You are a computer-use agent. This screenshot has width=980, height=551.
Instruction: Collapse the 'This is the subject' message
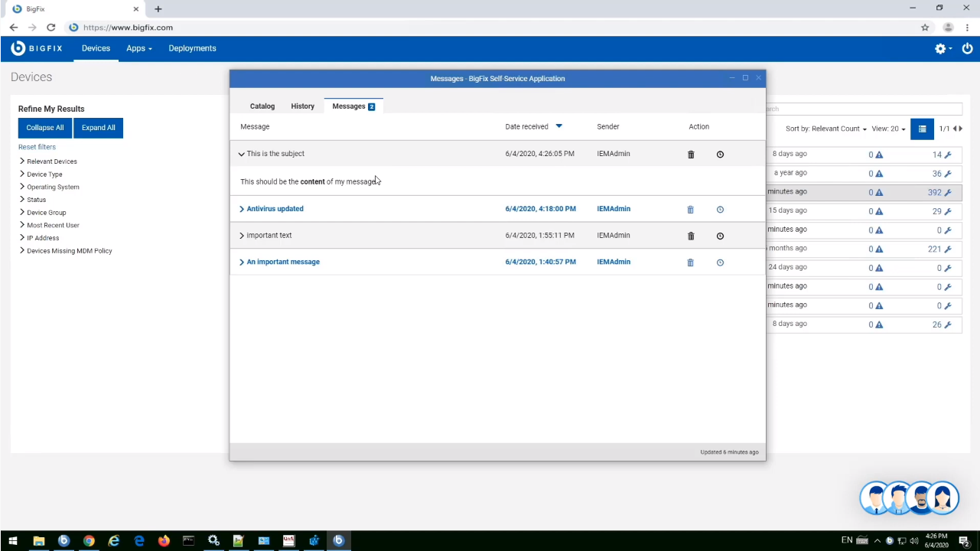[241, 155]
